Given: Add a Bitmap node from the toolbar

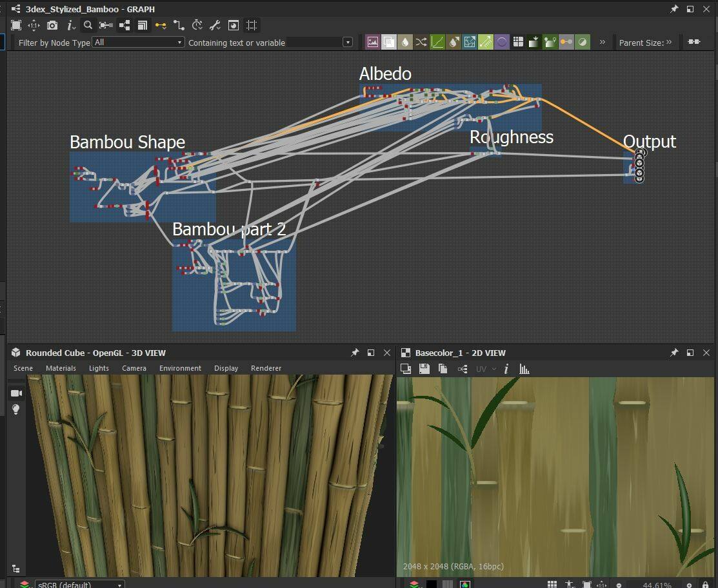Looking at the screenshot, I should pos(373,42).
